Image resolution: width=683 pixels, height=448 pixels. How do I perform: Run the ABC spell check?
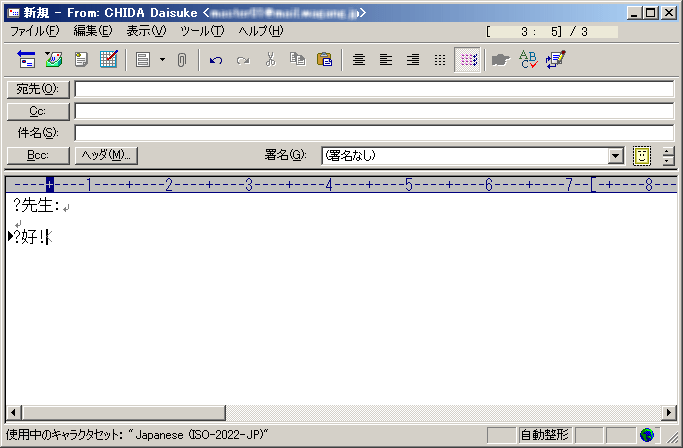(528, 60)
